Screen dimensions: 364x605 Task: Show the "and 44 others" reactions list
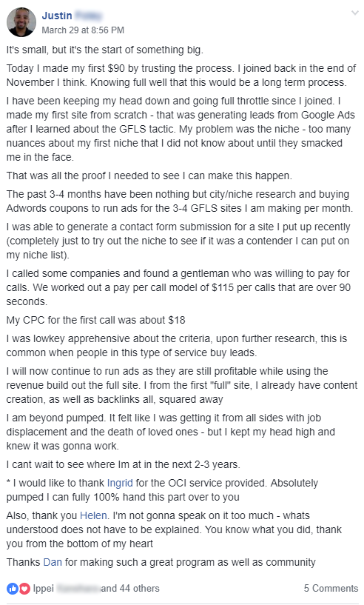coord(130,589)
